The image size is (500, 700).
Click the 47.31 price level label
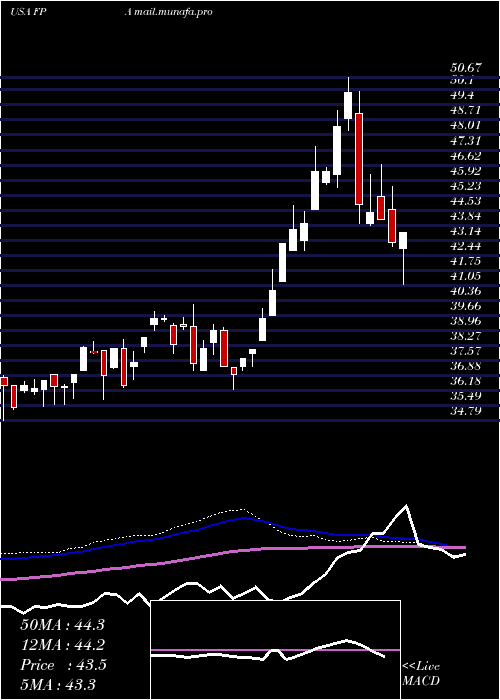coord(466,141)
